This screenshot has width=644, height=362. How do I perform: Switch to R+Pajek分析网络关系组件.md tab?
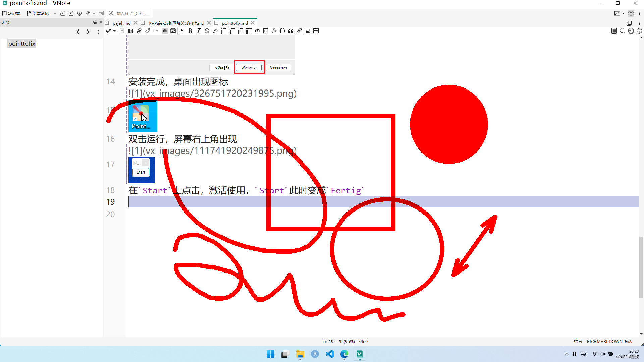(176, 23)
